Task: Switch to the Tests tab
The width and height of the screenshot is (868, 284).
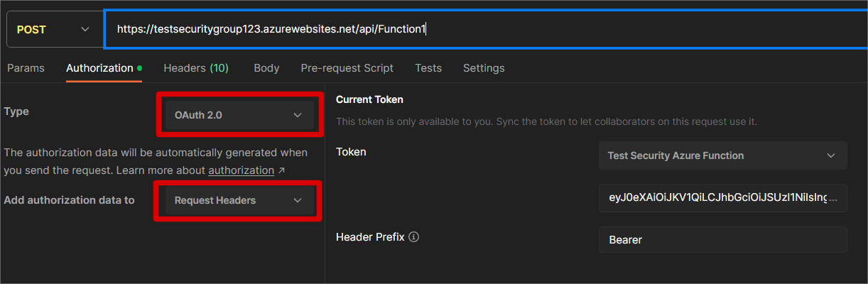Action: pyautogui.click(x=428, y=68)
